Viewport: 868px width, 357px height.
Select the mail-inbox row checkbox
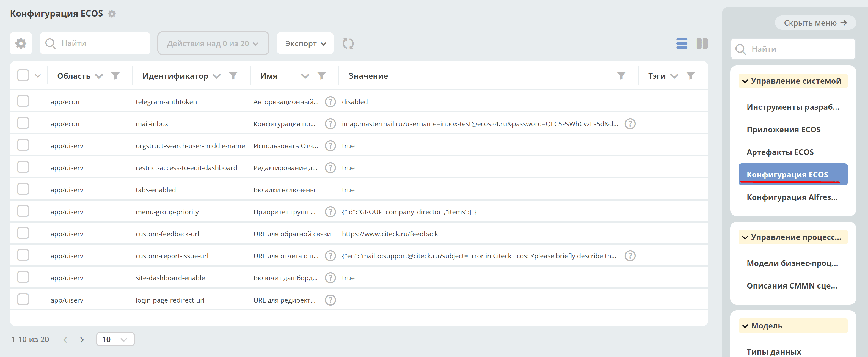tap(23, 123)
